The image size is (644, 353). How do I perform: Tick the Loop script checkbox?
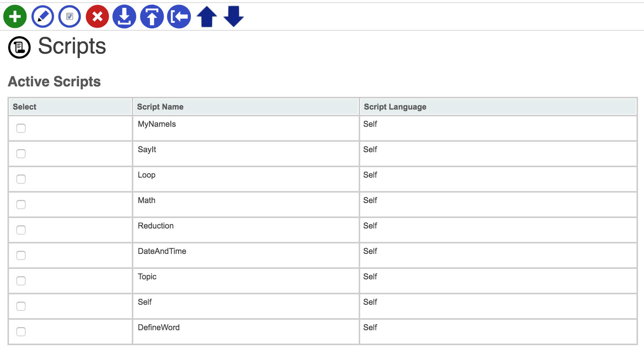(21, 179)
